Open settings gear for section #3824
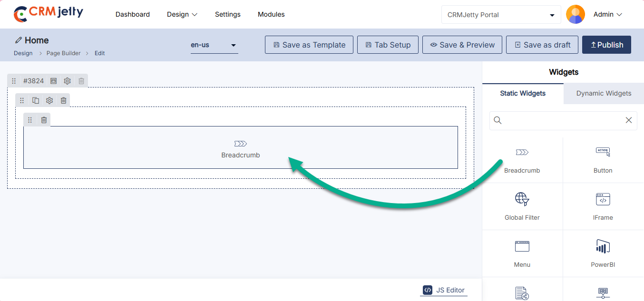This screenshot has width=644, height=301. tap(68, 81)
